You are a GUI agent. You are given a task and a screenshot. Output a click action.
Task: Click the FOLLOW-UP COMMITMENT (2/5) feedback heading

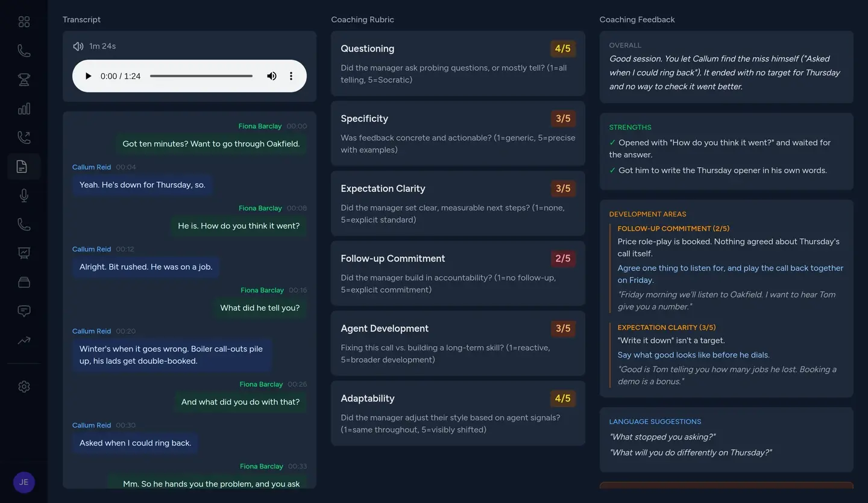673,229
